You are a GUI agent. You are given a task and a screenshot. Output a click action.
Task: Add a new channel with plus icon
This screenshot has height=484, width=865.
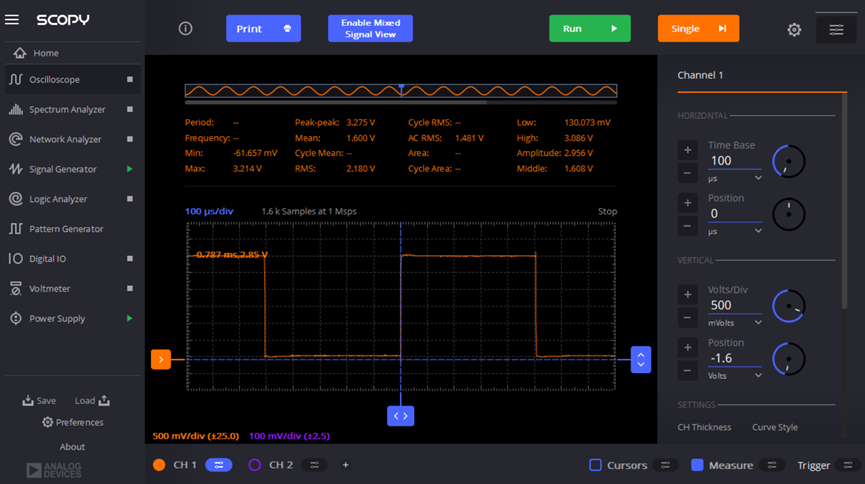coord(345,465)
